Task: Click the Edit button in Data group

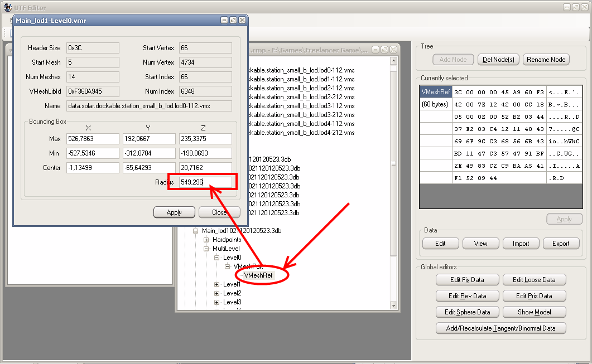Action: click(441, 244)
